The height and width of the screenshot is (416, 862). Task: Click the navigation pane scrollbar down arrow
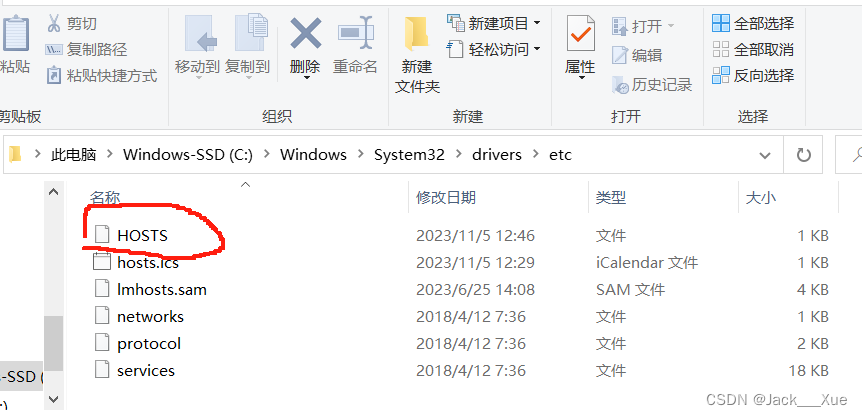tap(53, 398)
